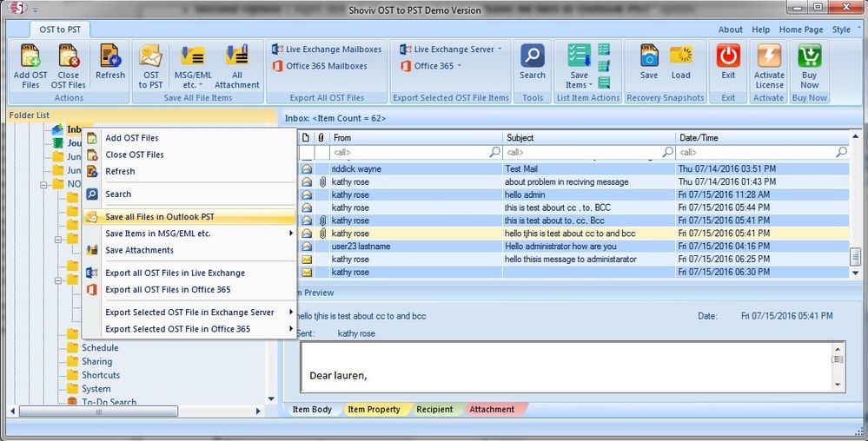Switch to the Attachment tab

(x=492, y=410)
